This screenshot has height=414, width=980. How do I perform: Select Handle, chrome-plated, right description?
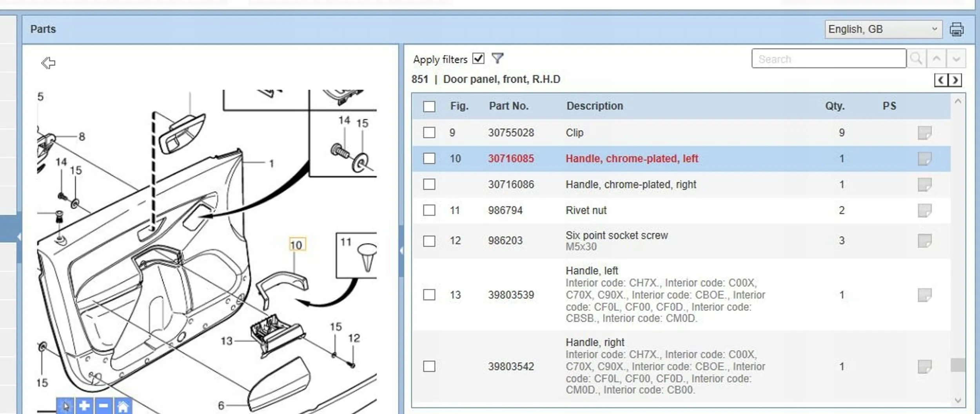coord(631,184)
